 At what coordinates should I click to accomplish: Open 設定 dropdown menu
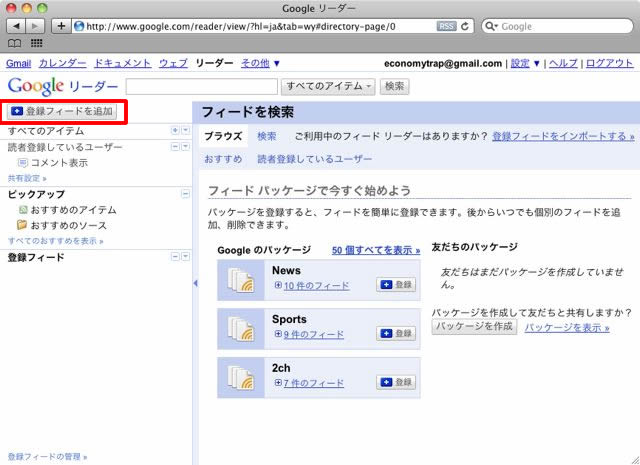[x=525, y=64]
